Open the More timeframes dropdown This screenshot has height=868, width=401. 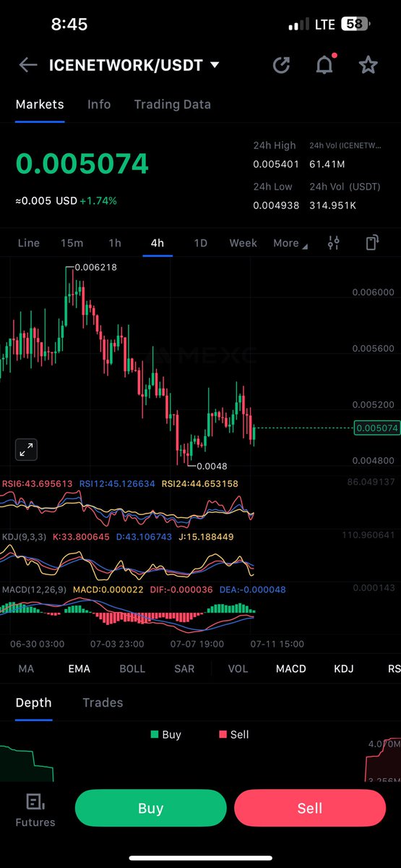pyautogui.click(x=290, y=243)
